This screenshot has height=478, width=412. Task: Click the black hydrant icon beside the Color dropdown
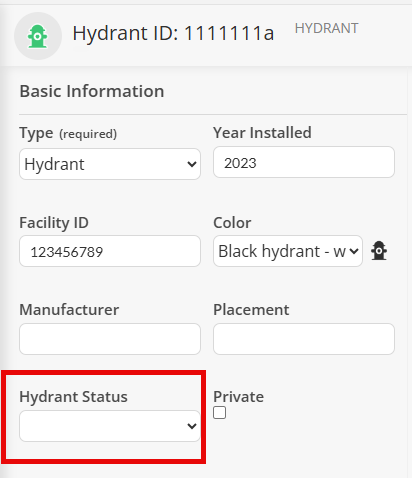point(379,251)
